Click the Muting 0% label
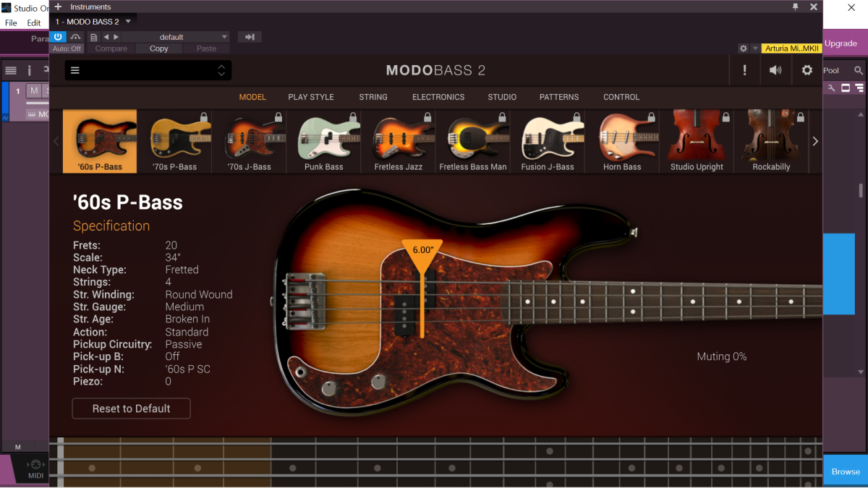The width and height of the screenshot is (868, 488). (722, 356)
